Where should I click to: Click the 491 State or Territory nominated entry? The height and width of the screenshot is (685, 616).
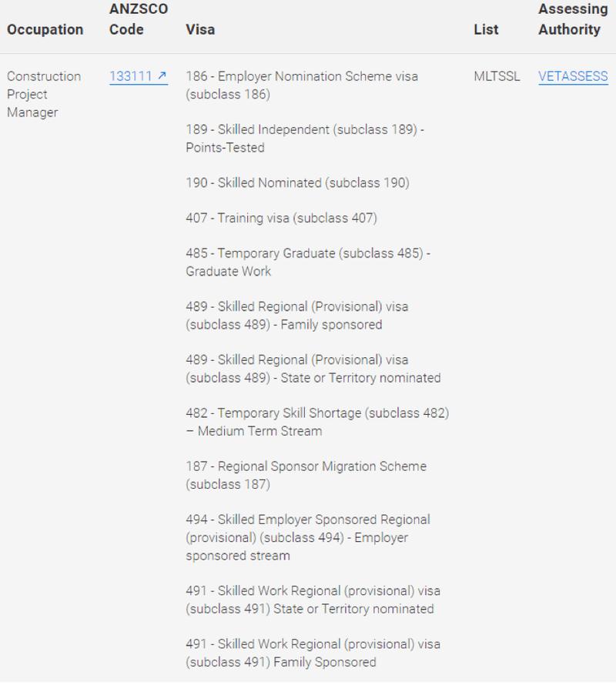point(313,600)
